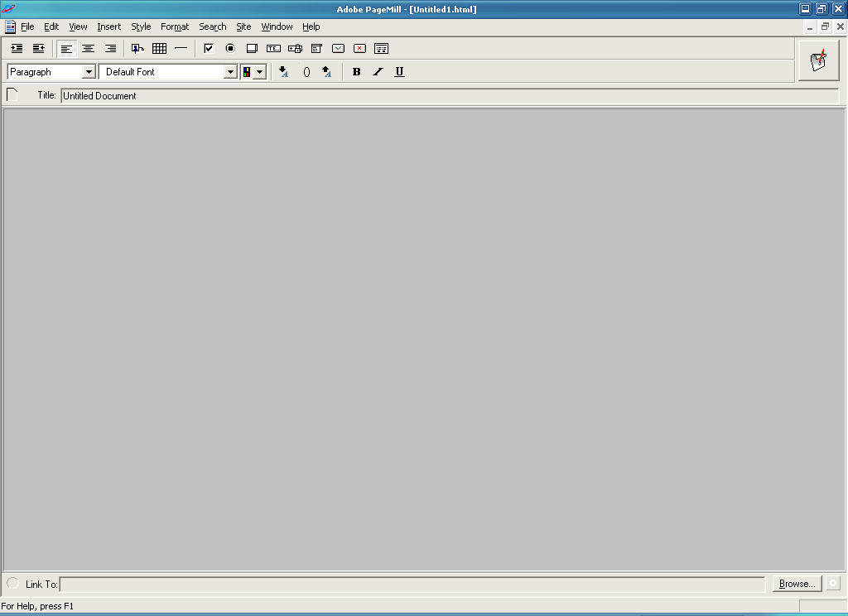Insert a horizontal rule

181,49
